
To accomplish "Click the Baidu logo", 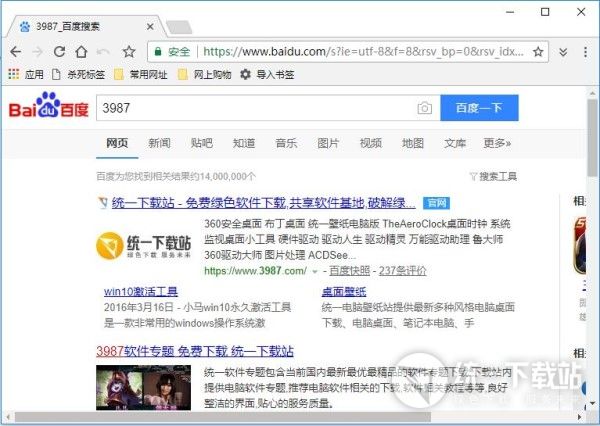I will click(x=49, y=105).
